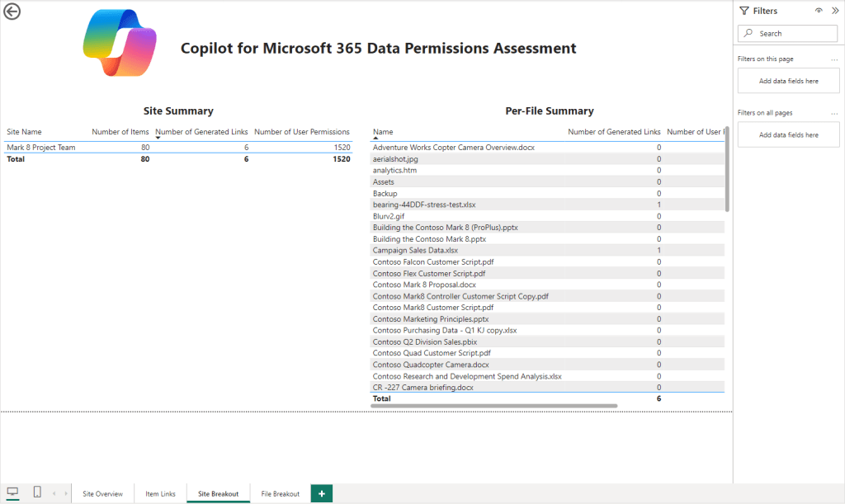845x504 pixels.
Task: Toggle Filters pane visibility eye icon
Action: coord(818,11)
